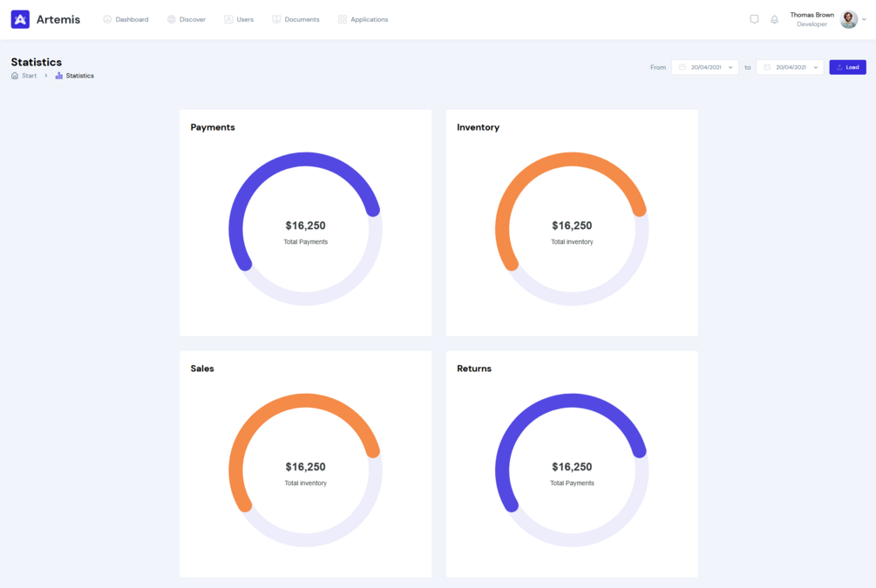This screenshot has height=588, width=876.
Task: Click $16,250 value in Inventory card
Action: 572,226
